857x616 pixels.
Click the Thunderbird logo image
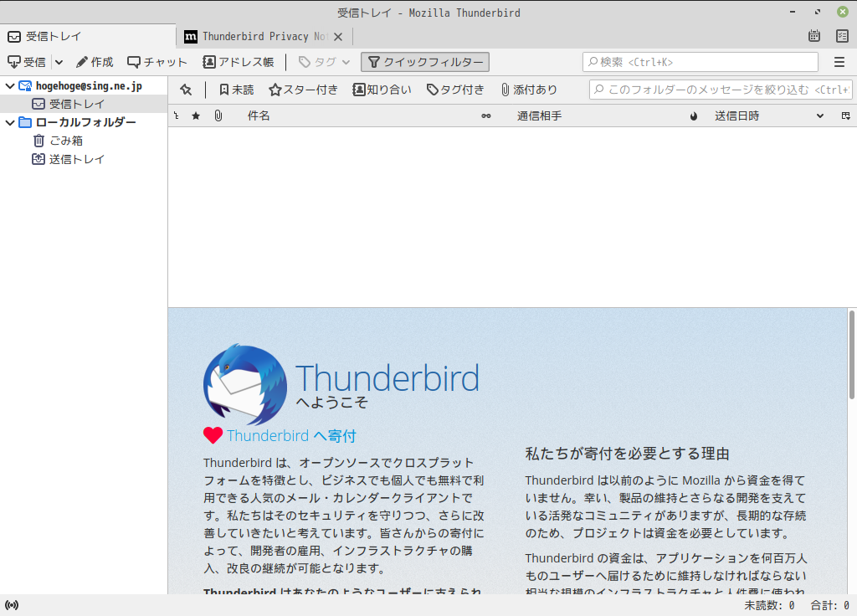245,384
